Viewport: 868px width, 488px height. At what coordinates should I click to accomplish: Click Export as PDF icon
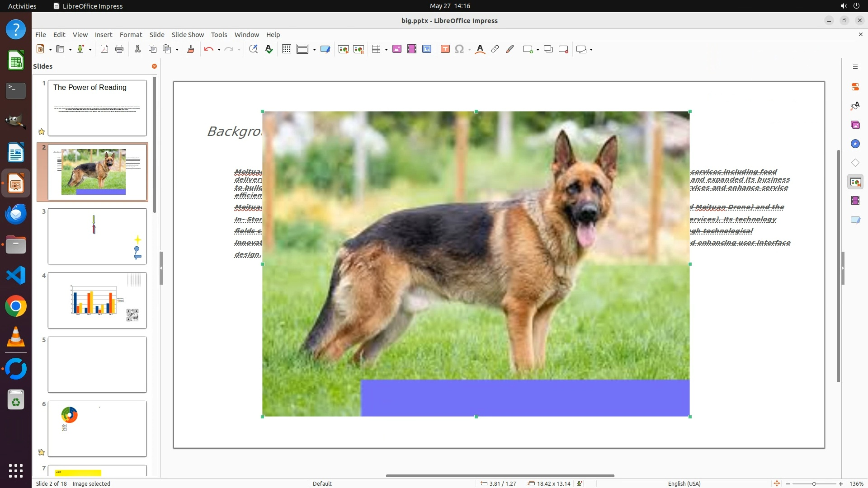[x=104, y=49]
